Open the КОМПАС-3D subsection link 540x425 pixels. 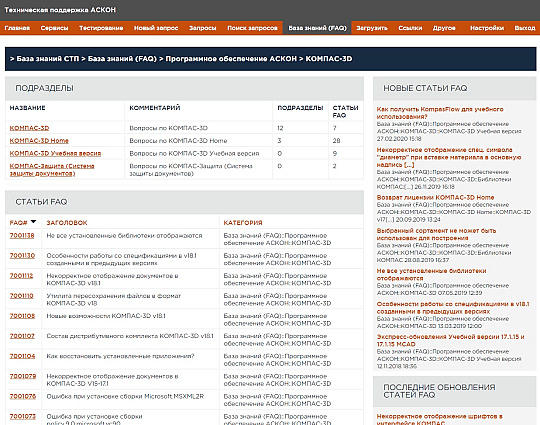[x=29, y=128]
